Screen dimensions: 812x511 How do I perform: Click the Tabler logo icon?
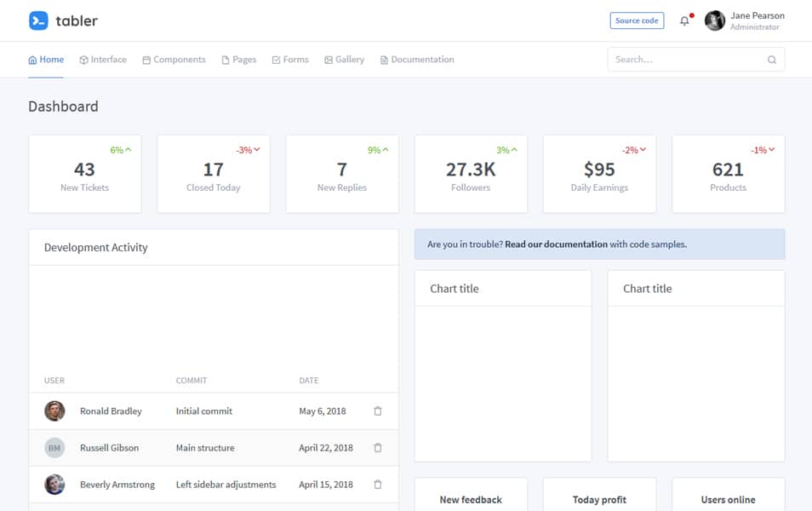(x=38, y=20)
